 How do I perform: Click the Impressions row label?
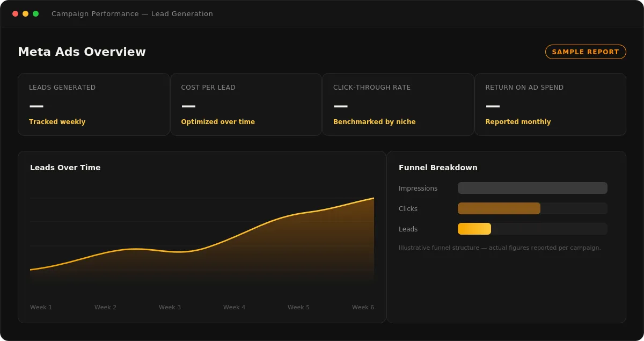[x=418, y=188]
